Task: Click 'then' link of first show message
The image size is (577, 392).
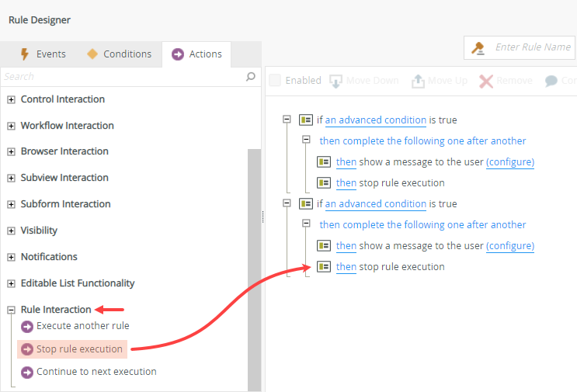Action: tap(346, 162)
